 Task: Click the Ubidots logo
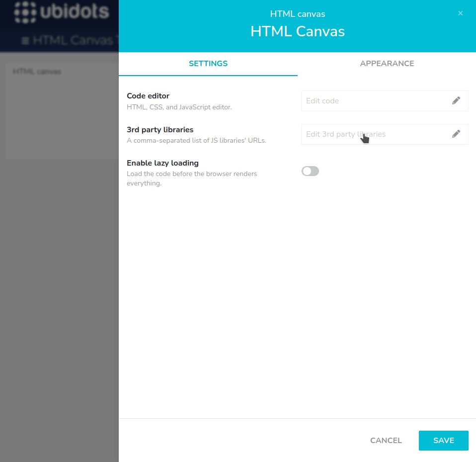61,12
